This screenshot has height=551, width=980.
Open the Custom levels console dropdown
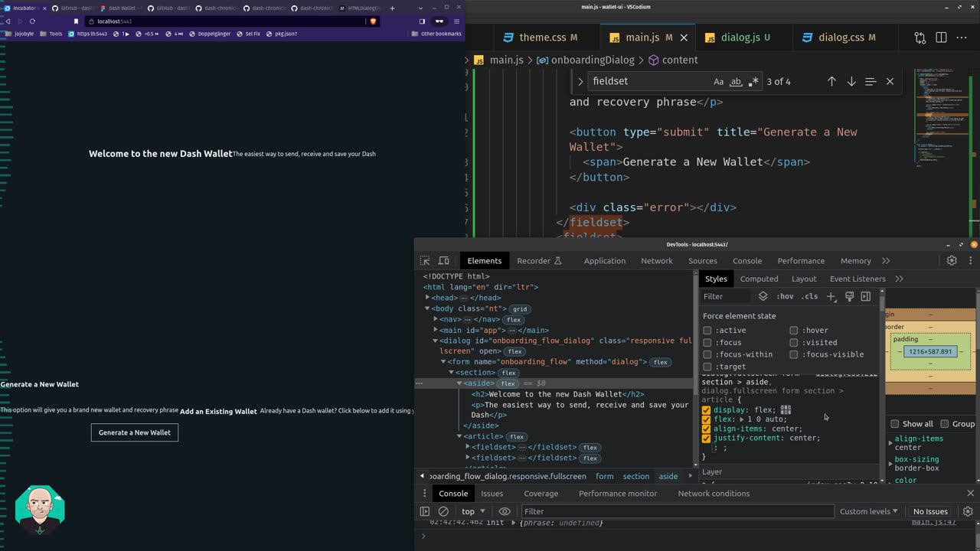[868, 511]
